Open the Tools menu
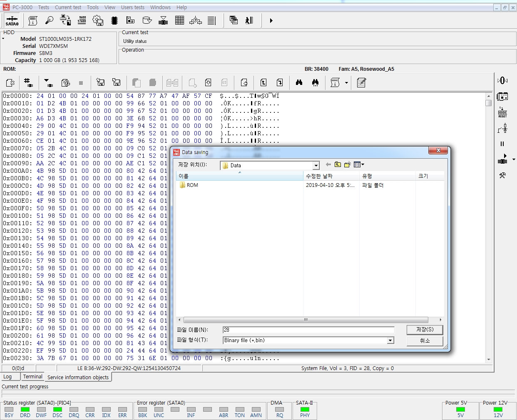The height and width of the screenshot is (420, 517). click(x=93, y=7)
